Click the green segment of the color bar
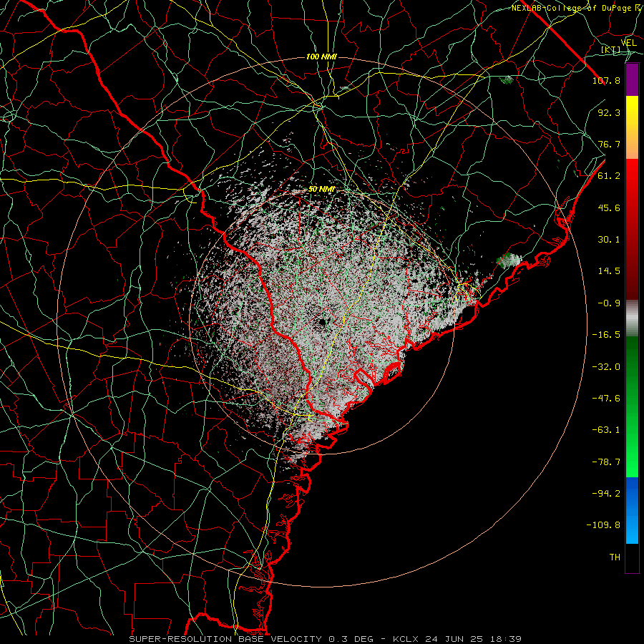This screenshot has width=644, height=644. [632, 406]
